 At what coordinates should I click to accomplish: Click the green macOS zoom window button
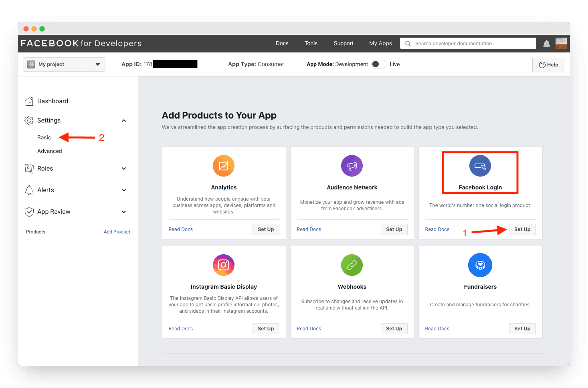[42, 29]
